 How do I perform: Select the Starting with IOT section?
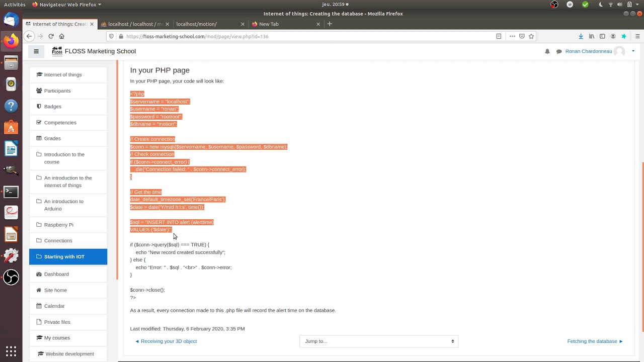pyautogui.click(x=68, y=256)
